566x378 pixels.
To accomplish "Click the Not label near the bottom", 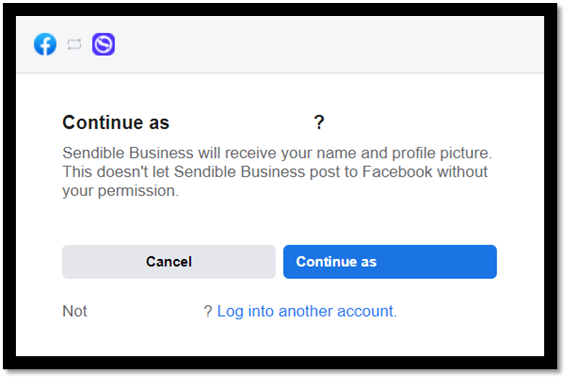I will (x=75, y=311).
